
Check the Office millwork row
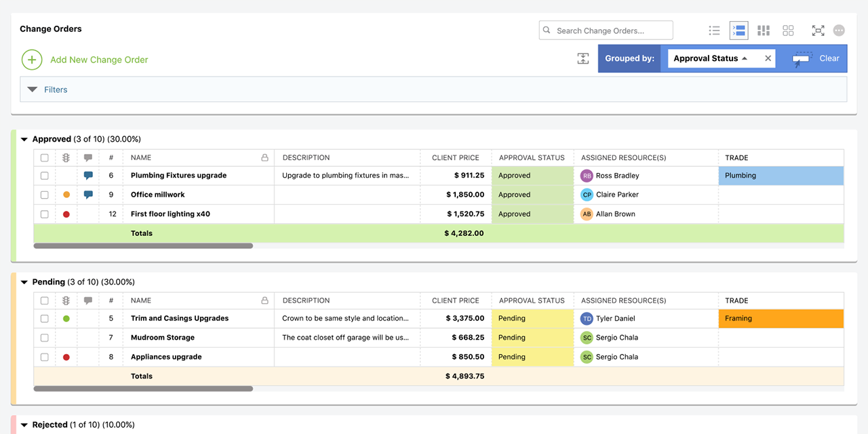click(x=45, y=195)
